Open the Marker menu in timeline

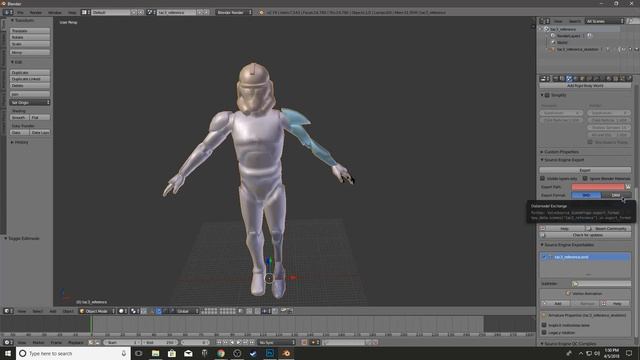click(x=38, y=342)
